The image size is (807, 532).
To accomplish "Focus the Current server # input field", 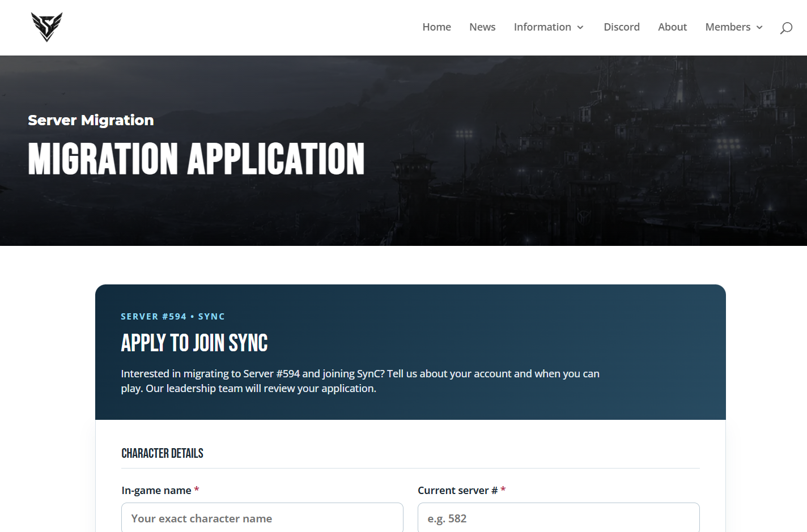I will click(559, 518).
